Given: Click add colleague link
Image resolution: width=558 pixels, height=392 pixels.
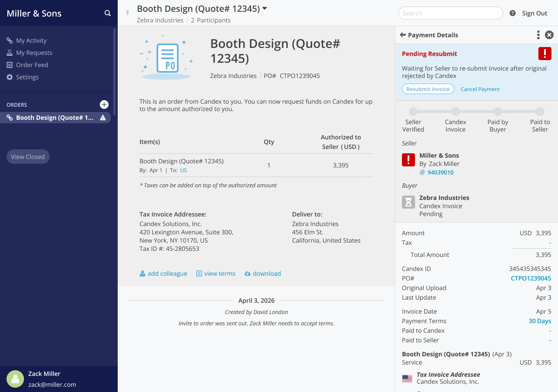Looking at the screenshot, I should (167, 274).
